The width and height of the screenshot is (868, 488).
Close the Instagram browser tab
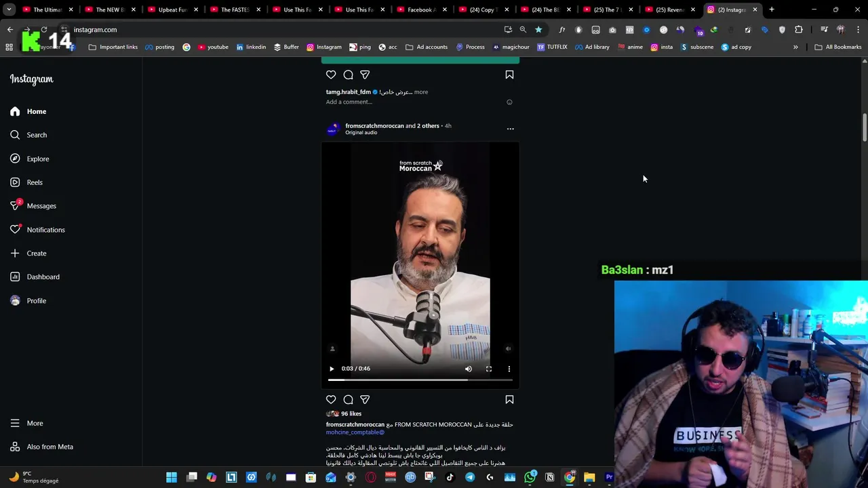[x=755, y=9]
